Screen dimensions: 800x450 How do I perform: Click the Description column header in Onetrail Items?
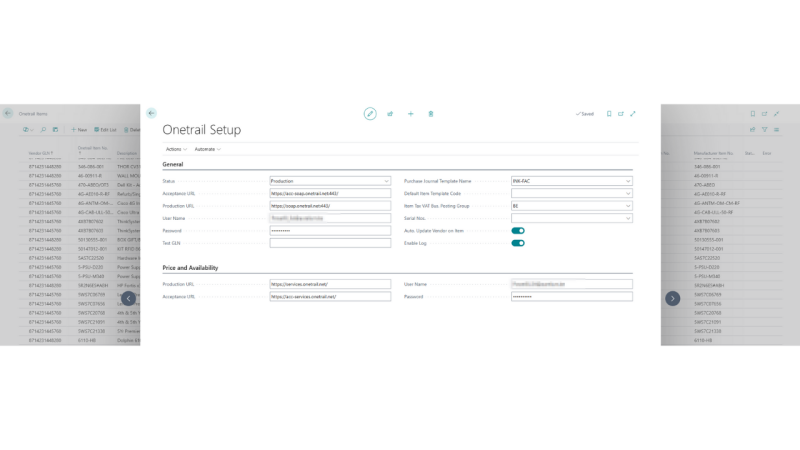click(x=127, y=153)
